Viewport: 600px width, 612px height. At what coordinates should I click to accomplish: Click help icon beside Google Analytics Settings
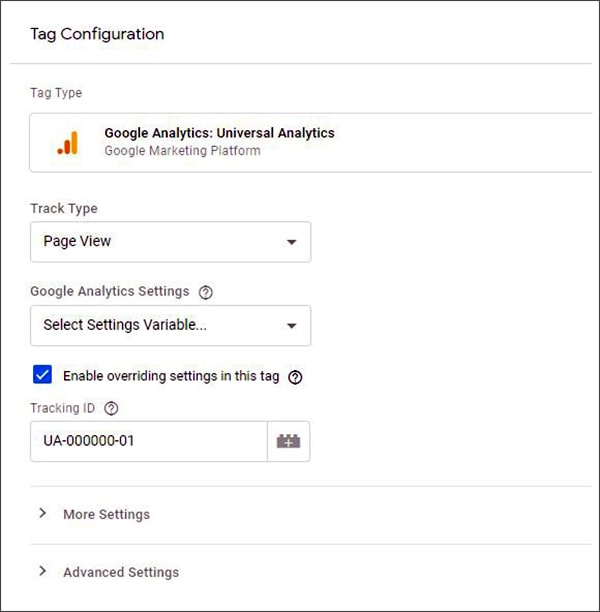[206, 292]
